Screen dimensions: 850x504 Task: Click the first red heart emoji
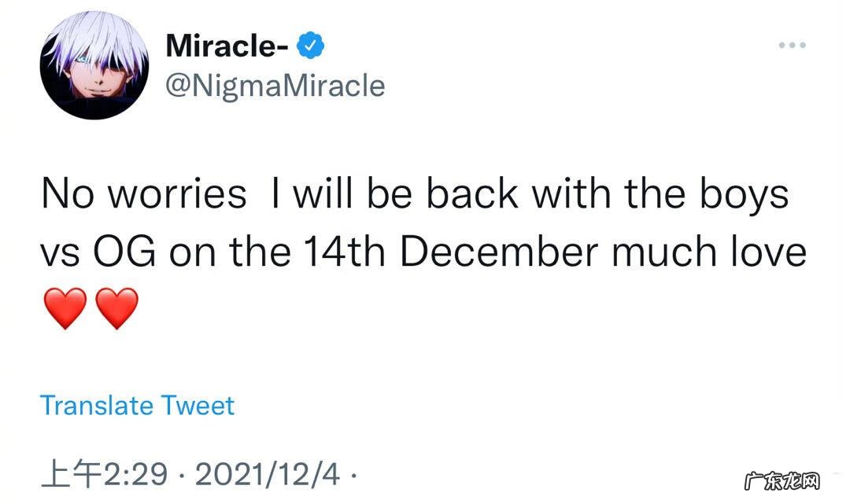tap(65, 307)
